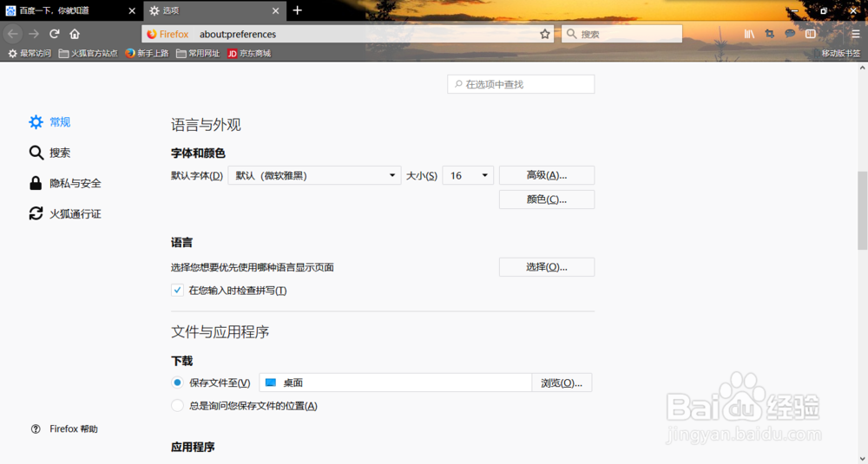Select 火狐通行证 category in sidebar
The height and width of the screenshot is (464, 868).
[x=65, y=213]
